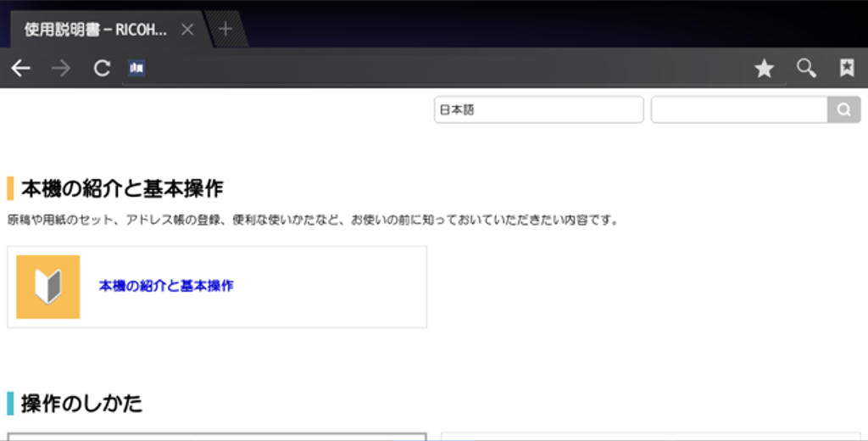The width and height of the screenshot is (868, 441).
Task: Bookmark this page with the star icon
Action: tap(764, 69)
